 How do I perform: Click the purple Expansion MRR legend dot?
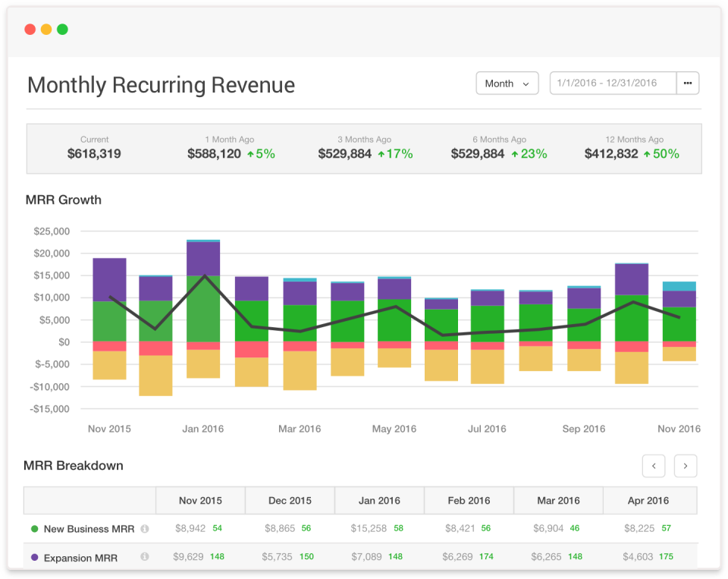[x=34, y=557]
